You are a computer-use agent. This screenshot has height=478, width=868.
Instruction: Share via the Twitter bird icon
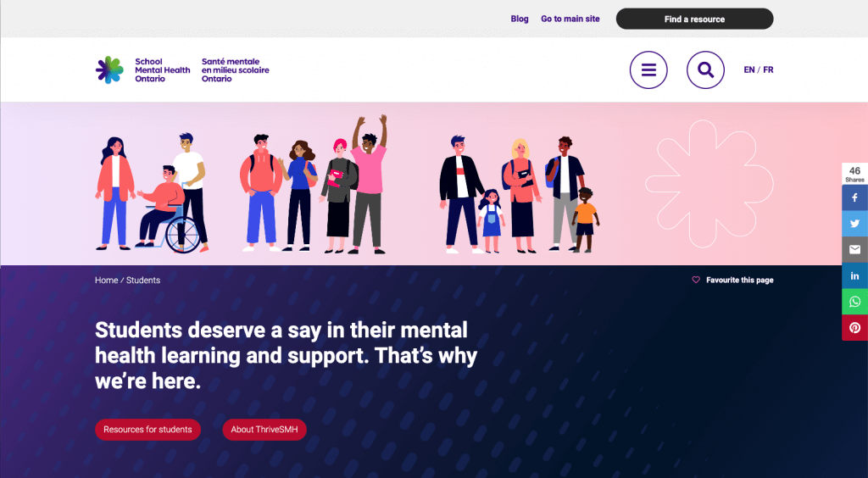pyautogui.click(x=854, y=224)
